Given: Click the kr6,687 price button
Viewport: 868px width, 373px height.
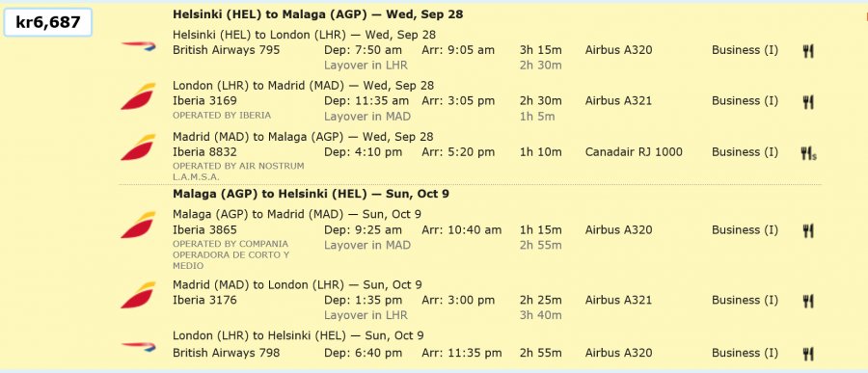Looking at the screenshot, I should click(x=47, y=23).
